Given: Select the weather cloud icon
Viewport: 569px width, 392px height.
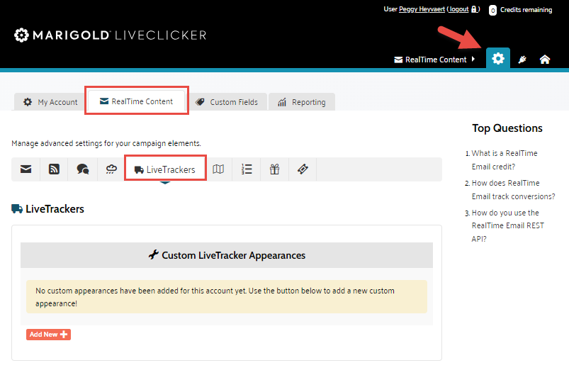Looking at the screenshot, I should coord(111,169).
